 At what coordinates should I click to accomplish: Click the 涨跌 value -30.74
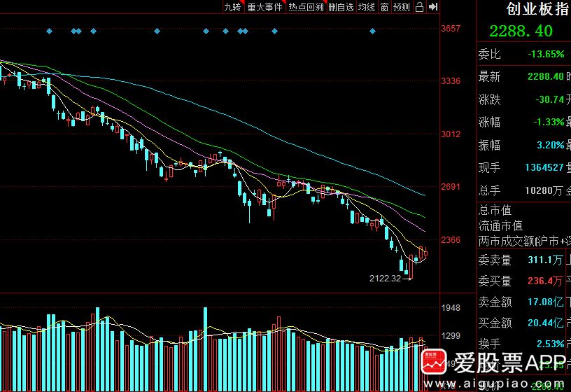tap(549, 99)
